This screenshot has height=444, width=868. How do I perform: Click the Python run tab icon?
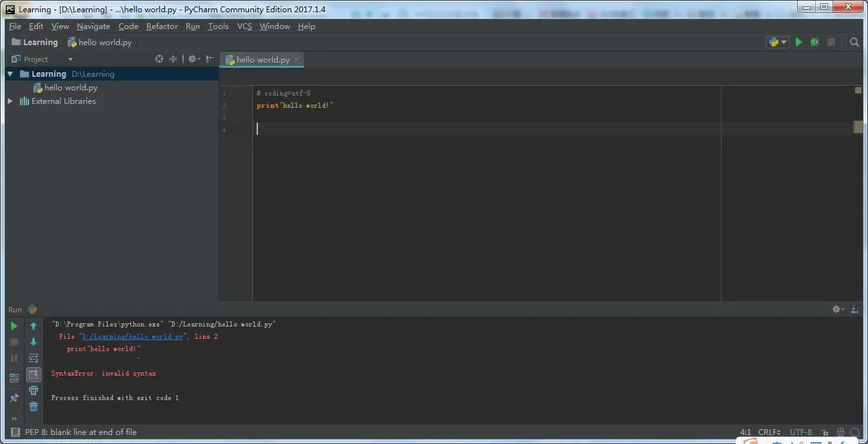click(32, 309)
